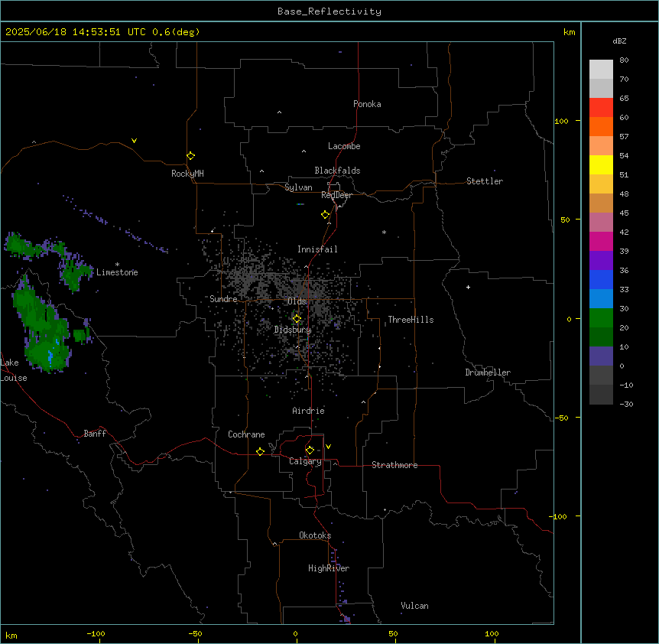Select the Vulcan label
The height and width of the screenshot is (644, 659).
tap(415, 606)
